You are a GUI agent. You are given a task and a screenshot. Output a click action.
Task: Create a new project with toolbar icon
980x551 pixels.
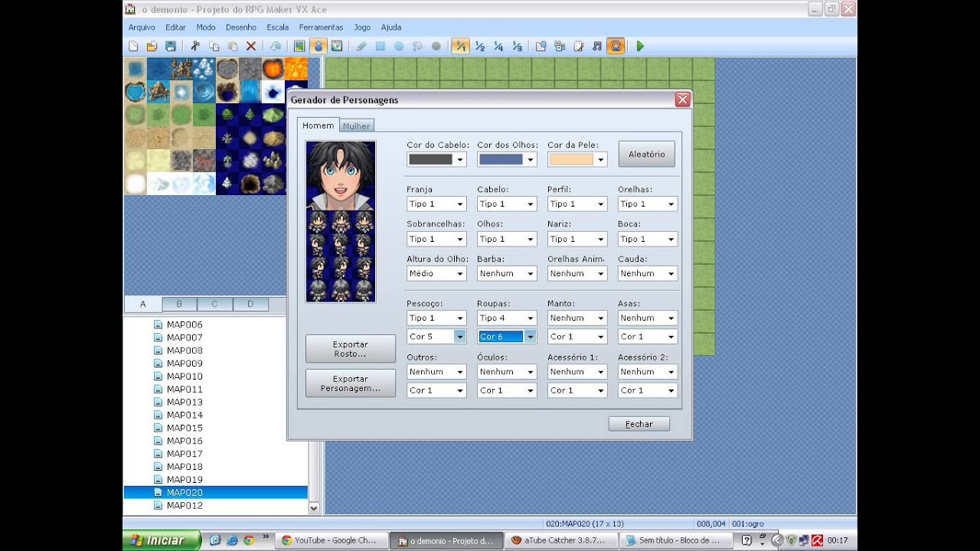point(133,47)
